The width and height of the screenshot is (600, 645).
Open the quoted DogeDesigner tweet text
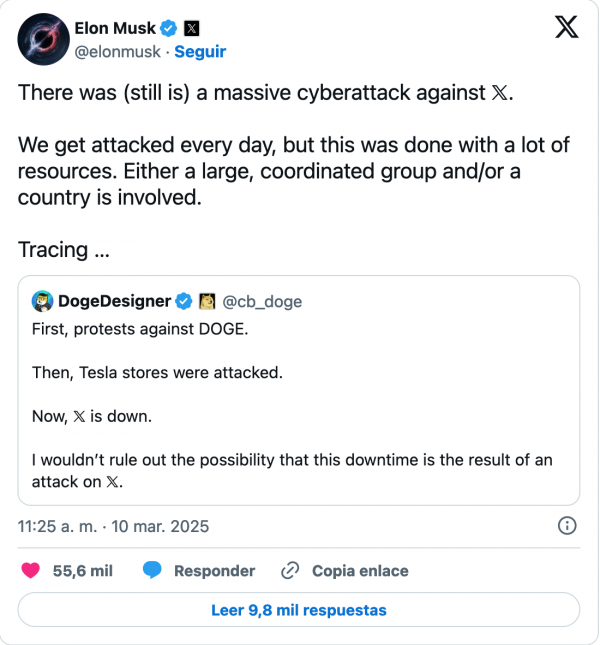click(x=300, y=400)
